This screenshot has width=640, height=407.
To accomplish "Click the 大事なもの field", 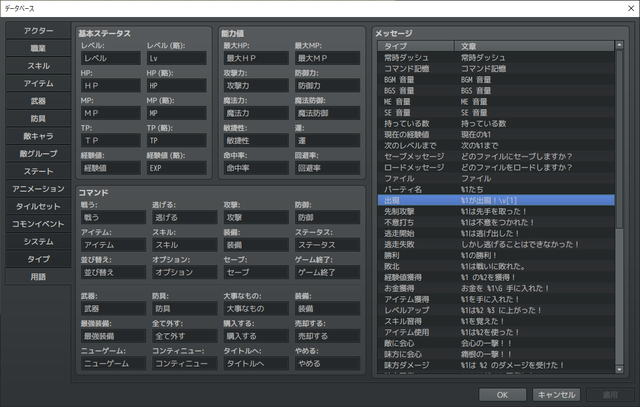I will (256, 309).
